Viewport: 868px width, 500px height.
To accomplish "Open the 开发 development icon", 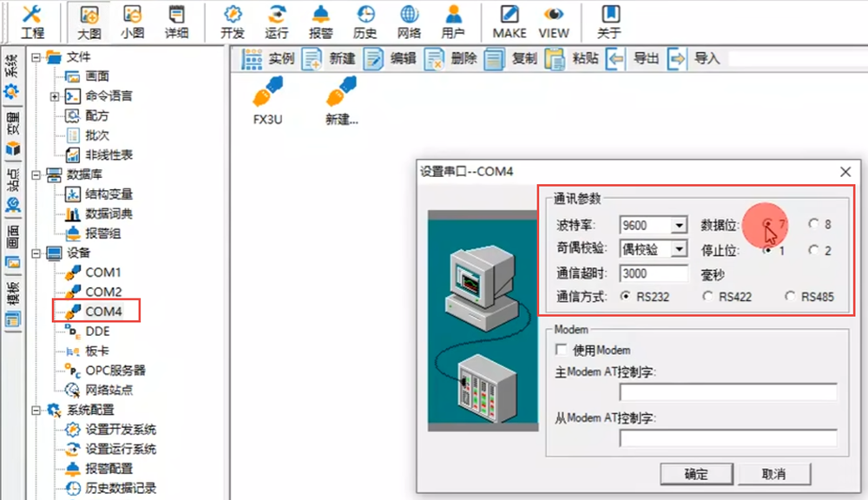I will (x=233, y=23).
